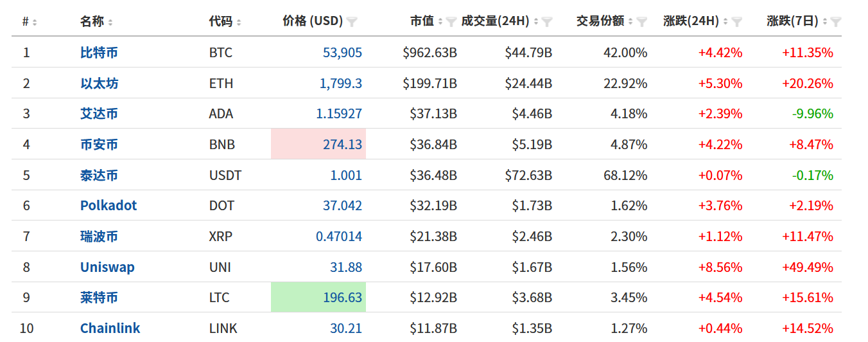The height and width of the screenshot is (342, 868).
Task: Click the sort arrows beside 涨跌(24H)
Action: 726,22
